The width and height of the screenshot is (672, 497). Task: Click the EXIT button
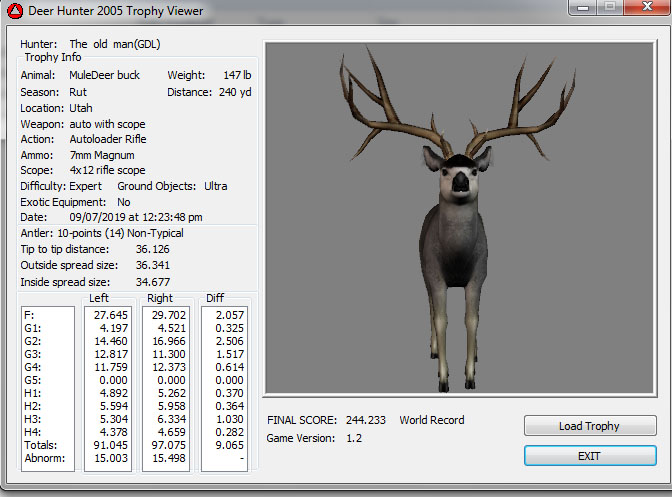[x=589, y=456]
